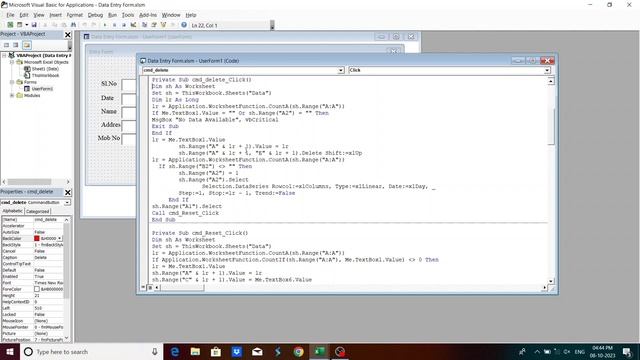Open the Tools menu
Viewport: 640px width, 360px height.
[128, 15]
